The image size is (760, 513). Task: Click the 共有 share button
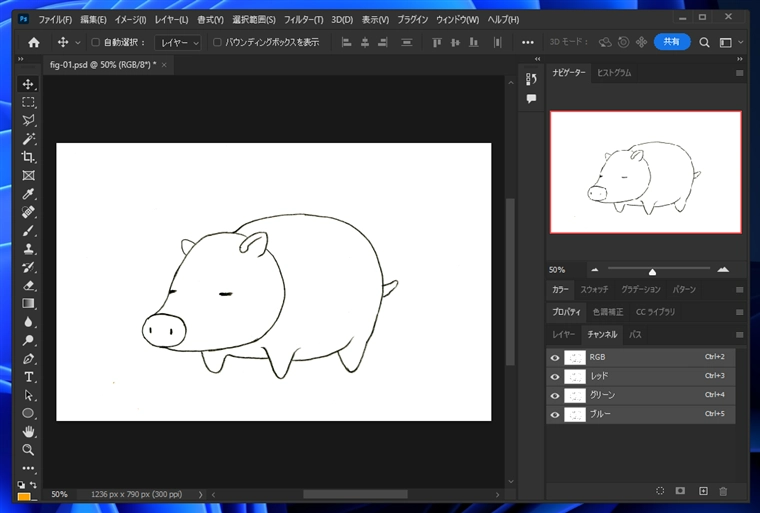(x=671, y=42)
